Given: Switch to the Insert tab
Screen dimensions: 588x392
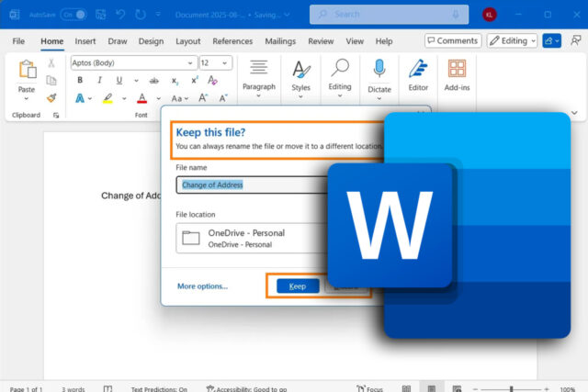Looking at the screenshot, I should coord(85,41).
